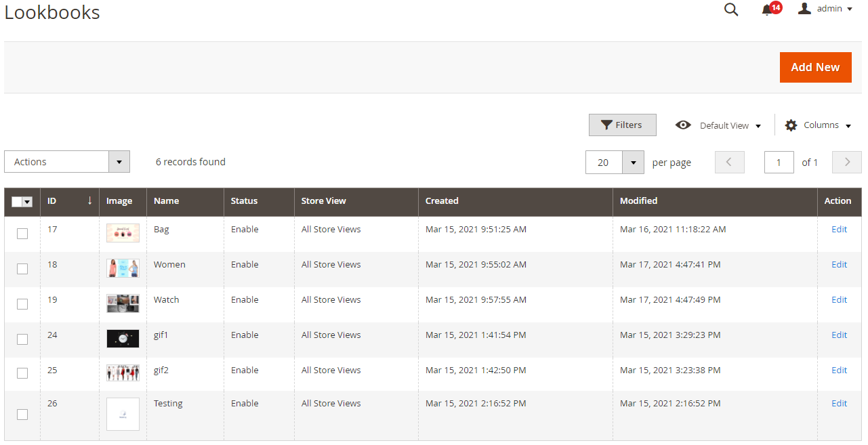868x445 pixels.
Task: Open the Filters button
Action: [x=622, y=125]
